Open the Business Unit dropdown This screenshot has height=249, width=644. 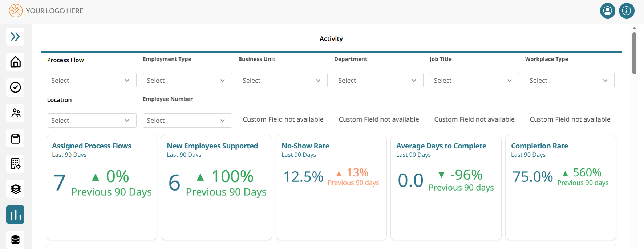[x=283, y=80]
